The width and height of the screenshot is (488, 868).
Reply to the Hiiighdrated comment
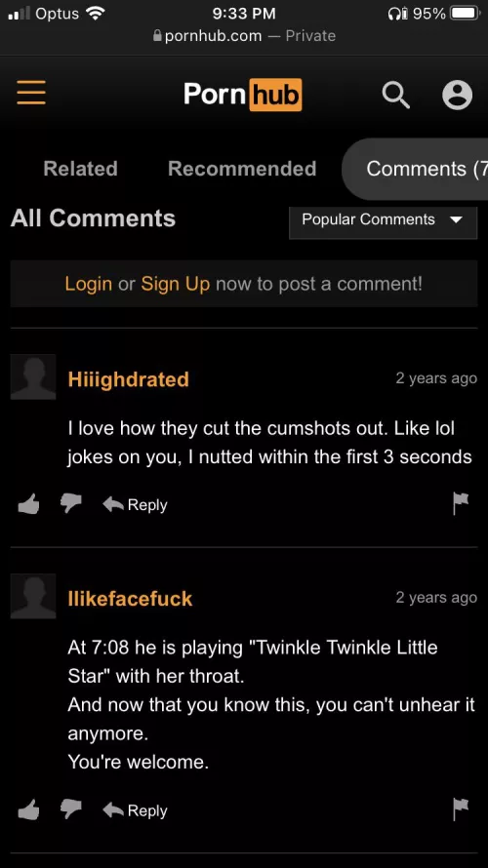click(x=135, y=504)
